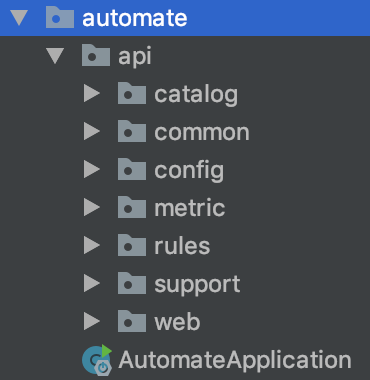
Task: Click the api package folder icon
Action: [x=96, y=56]
